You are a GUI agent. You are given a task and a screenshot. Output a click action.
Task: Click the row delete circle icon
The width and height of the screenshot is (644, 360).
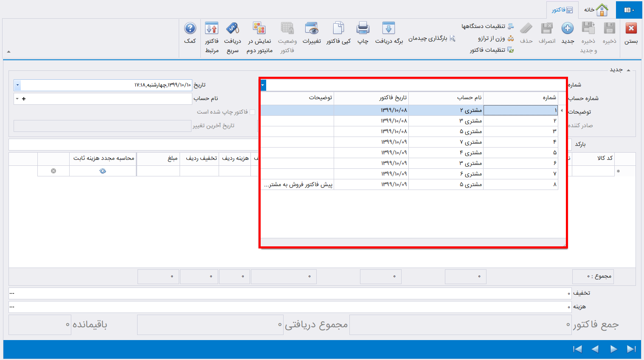pyautogui.click(x=53, y=171)
